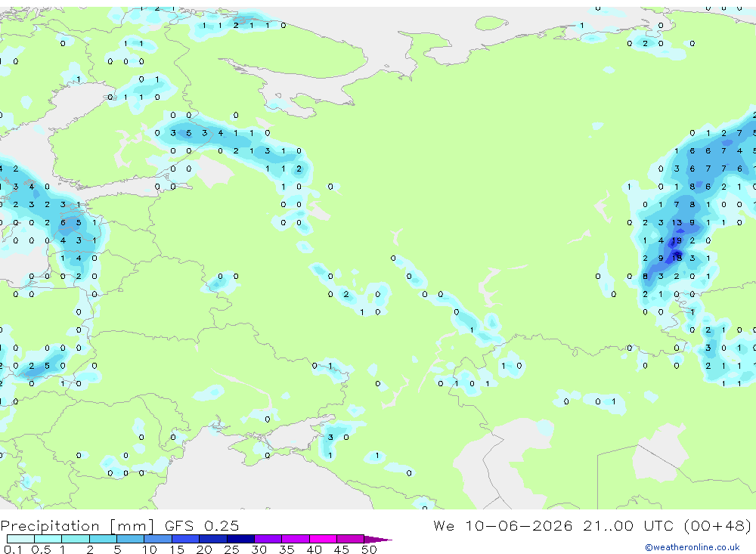This screenshot has width=756, height=554.
Task: Click legend scale label '30'
Action: (259, 549)
